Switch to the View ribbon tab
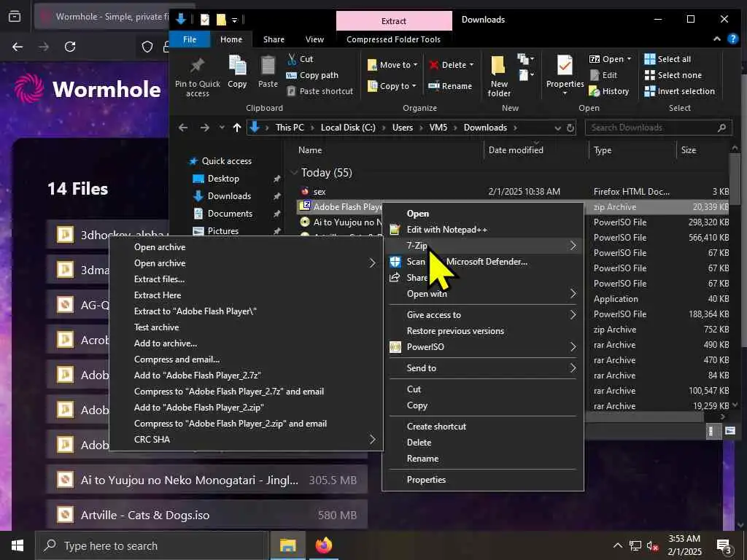Image resolution: width=747 pixels, height=560 pixels. point(314,39)
